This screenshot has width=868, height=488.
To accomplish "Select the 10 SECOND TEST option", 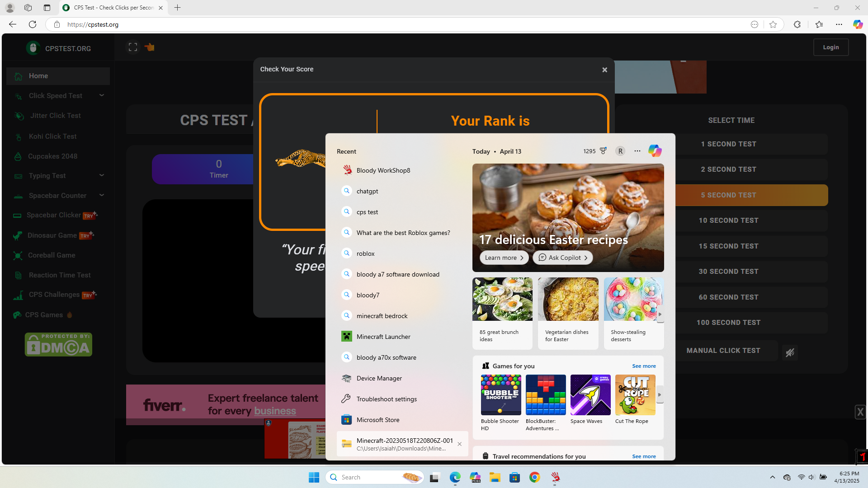I will coord(728,221).
